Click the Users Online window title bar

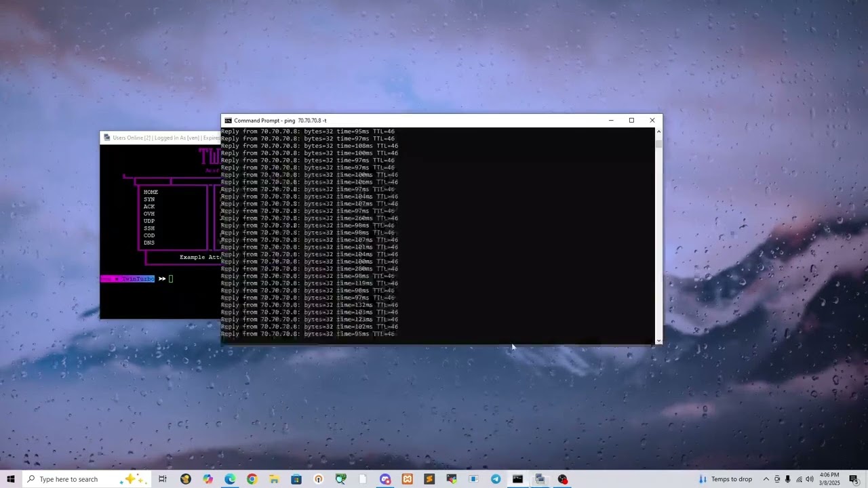click(x=161, y=138)
